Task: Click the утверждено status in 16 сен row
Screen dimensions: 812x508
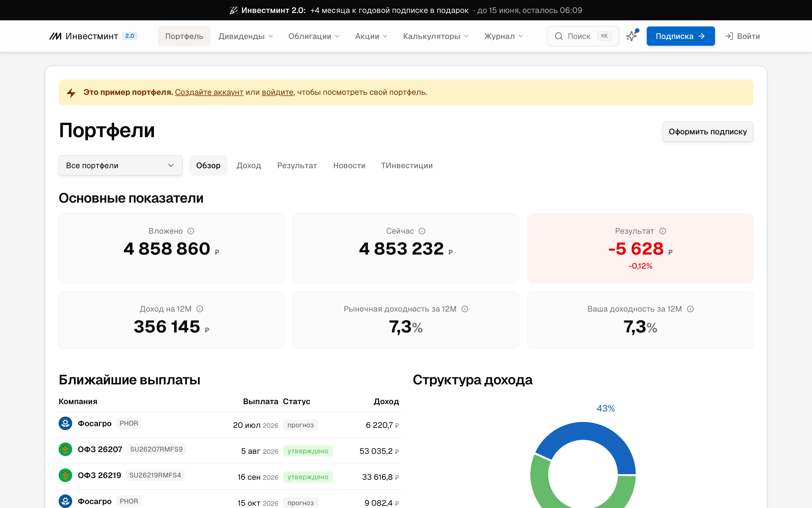Action: [x=308, y=477]
